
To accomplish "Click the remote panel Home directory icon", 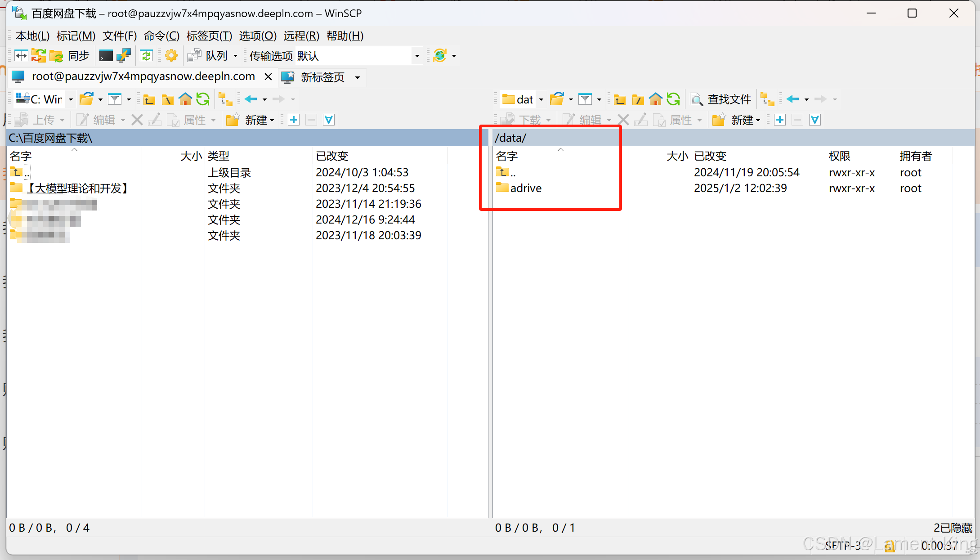I will coord(655,99).
